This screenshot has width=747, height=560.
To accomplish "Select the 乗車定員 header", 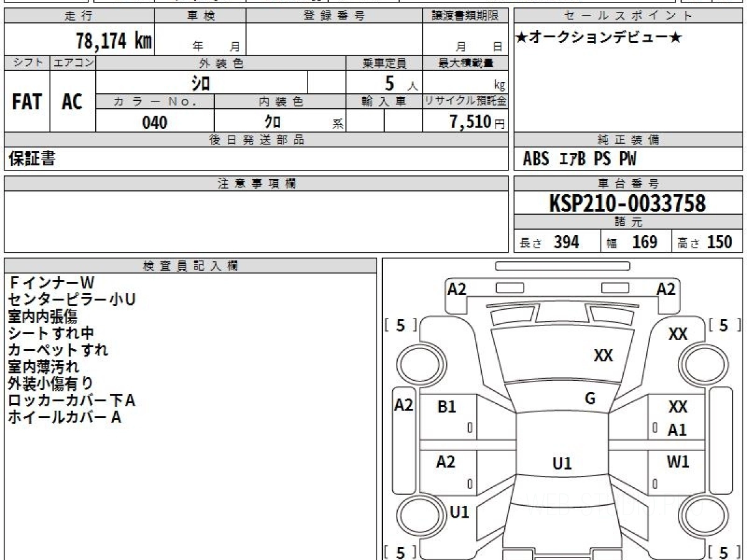I will pos(384,63).
